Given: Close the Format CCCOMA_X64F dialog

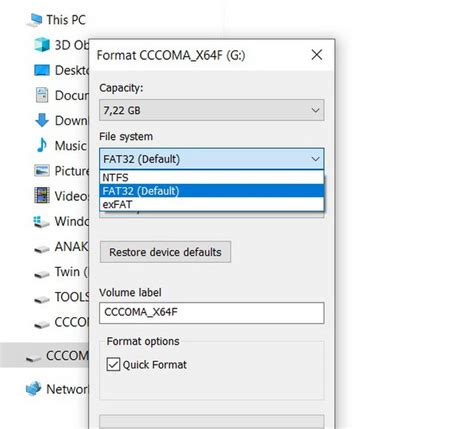Looking at the screenshot, I should pos(317,55).
